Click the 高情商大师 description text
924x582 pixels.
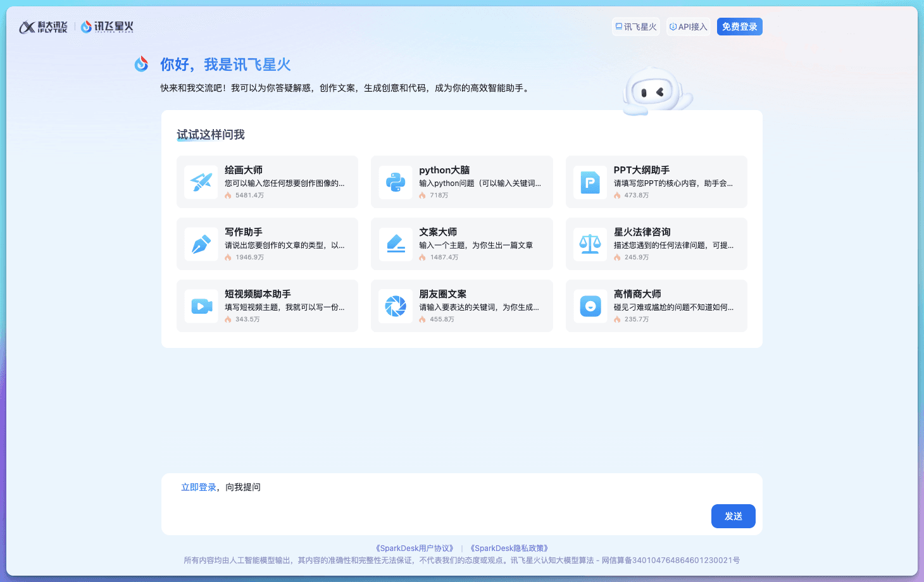(674, 307)
